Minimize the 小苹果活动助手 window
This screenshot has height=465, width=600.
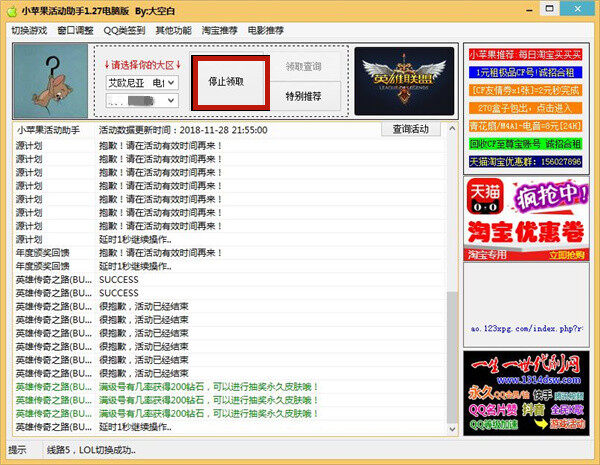529,10
